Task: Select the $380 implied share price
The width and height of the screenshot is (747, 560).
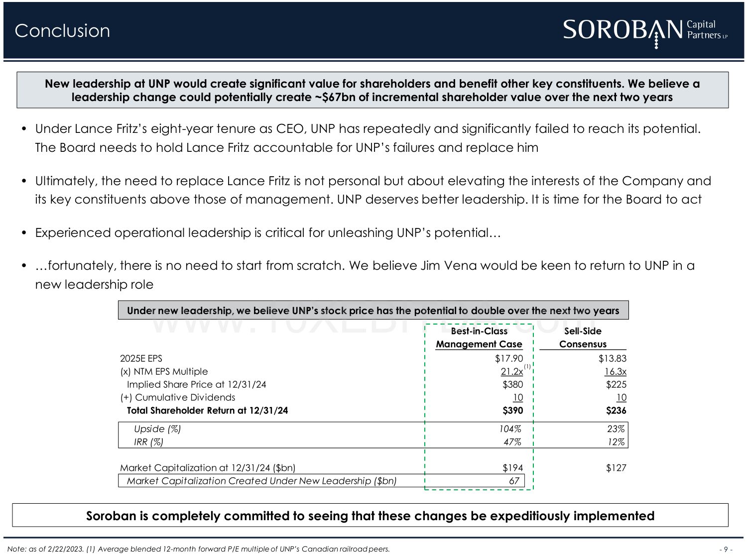Action: click(x=512, y=384)
